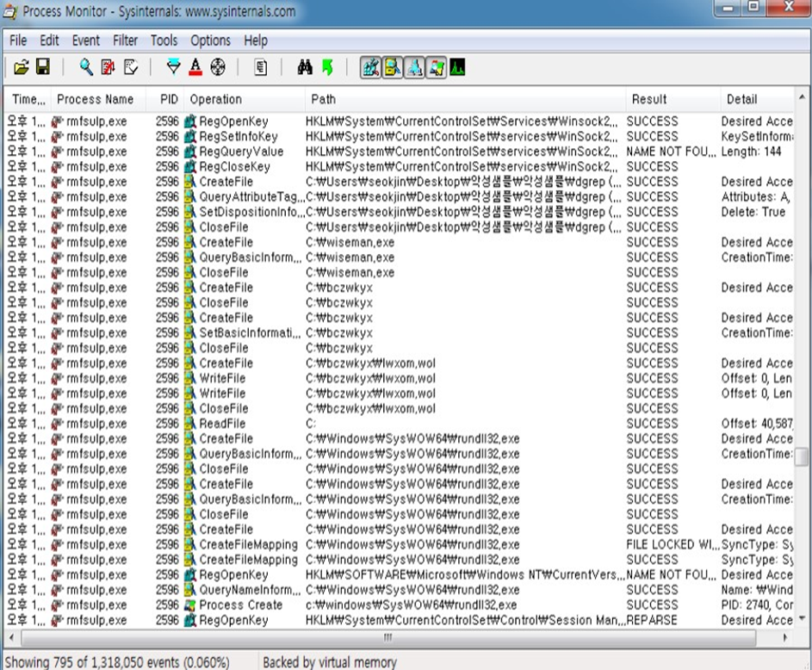Click the Offset: 40,587 detail cell

pyautogui.click(x=757, y=424)
